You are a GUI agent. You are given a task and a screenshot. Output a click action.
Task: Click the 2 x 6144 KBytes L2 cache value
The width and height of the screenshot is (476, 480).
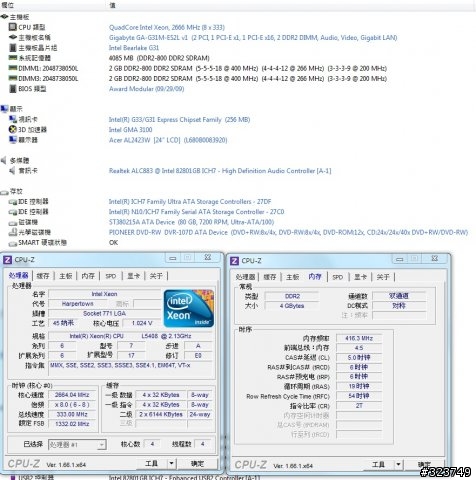[x=161, y=414]
